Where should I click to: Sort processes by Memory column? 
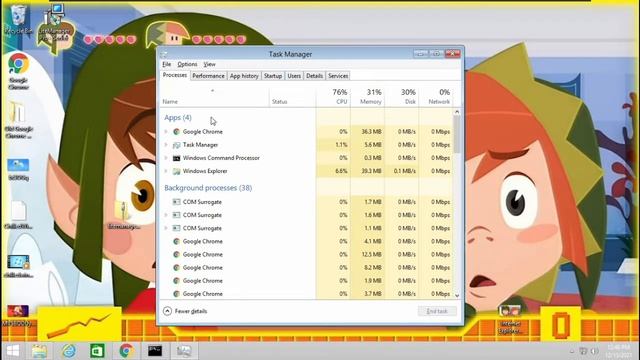367,97
